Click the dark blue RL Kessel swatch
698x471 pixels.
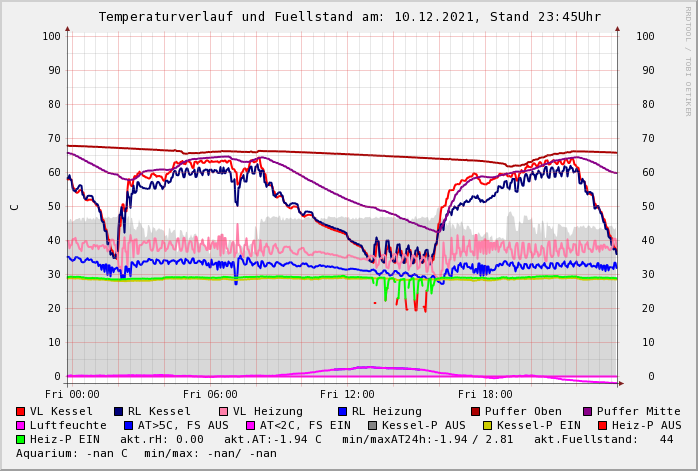[x=118, y=411]
